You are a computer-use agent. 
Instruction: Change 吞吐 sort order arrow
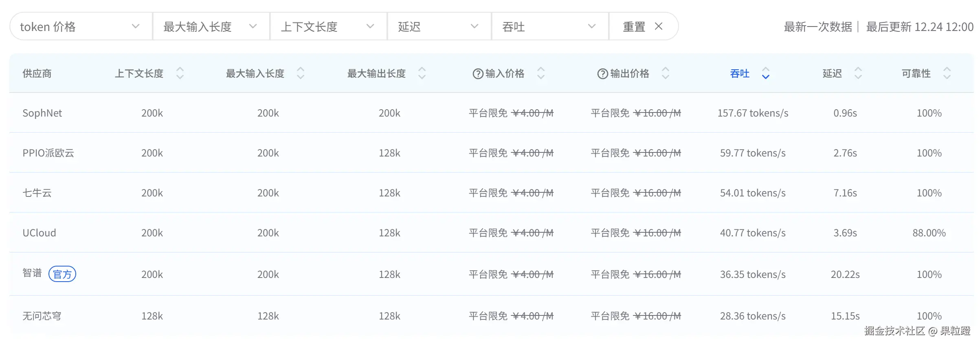click(x=766, y=73)
